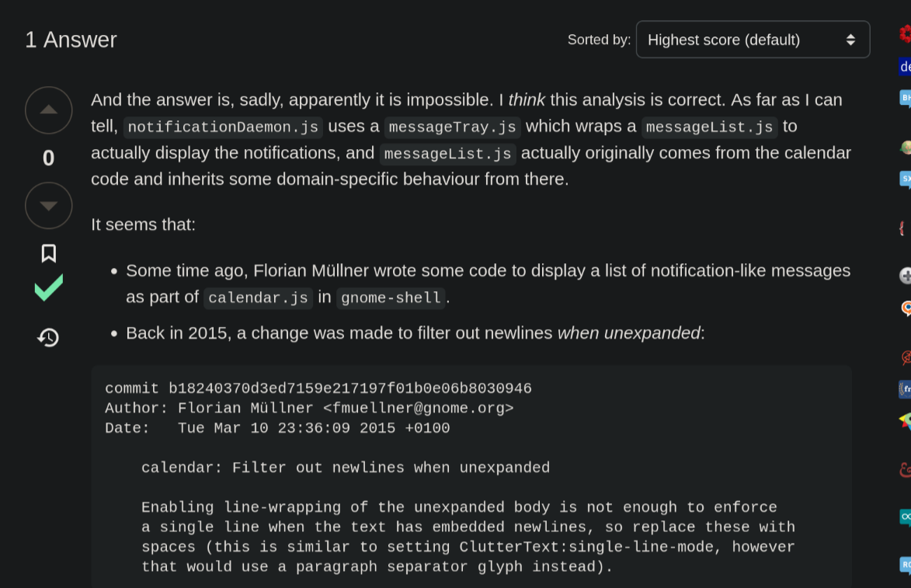Screen dimensions: 911x588
Task: Click the '1 Answer' heading
Action: (x=71, y=40)
